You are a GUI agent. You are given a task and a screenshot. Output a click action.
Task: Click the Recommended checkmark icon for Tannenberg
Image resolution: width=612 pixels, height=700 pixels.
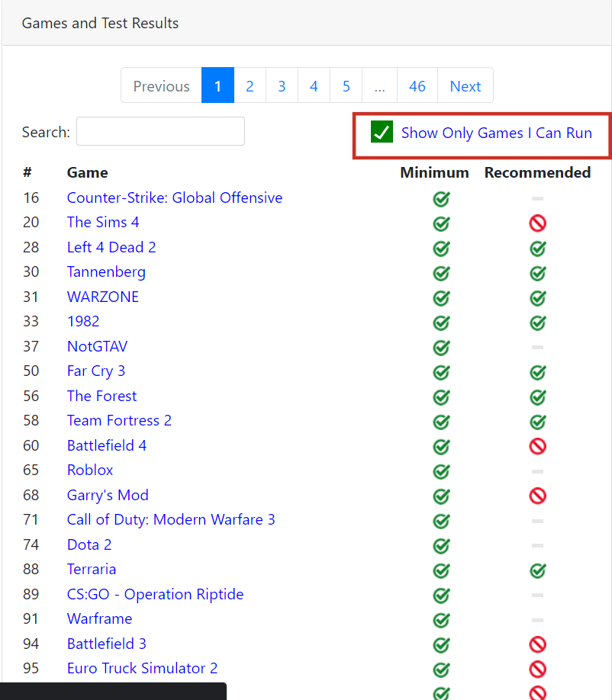pos(538,273)
